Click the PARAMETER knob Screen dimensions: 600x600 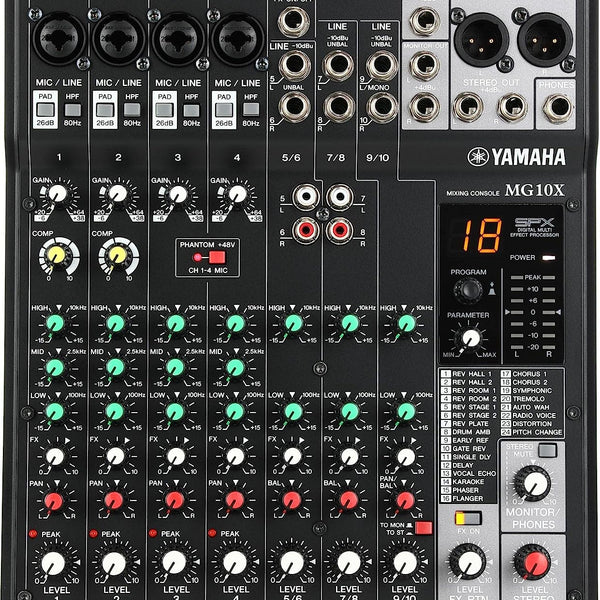coord(471,338)
